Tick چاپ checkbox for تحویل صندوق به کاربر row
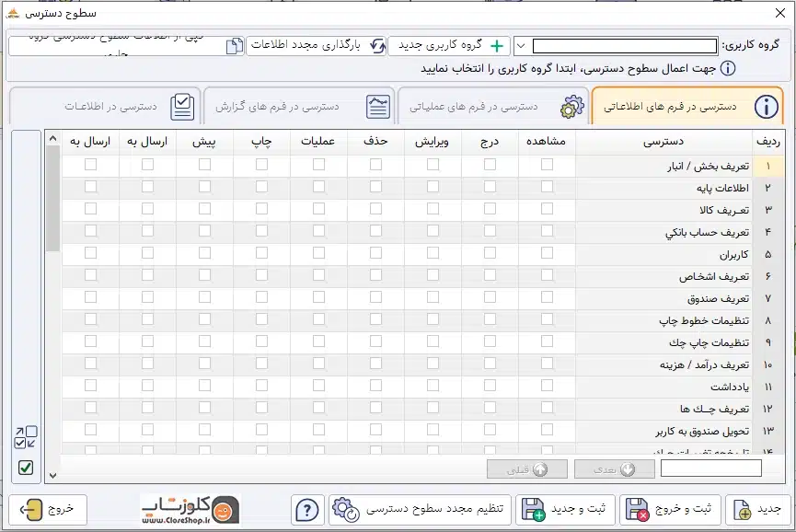The height and width of the screenshot is (532, 796). [x=261, y=430]
